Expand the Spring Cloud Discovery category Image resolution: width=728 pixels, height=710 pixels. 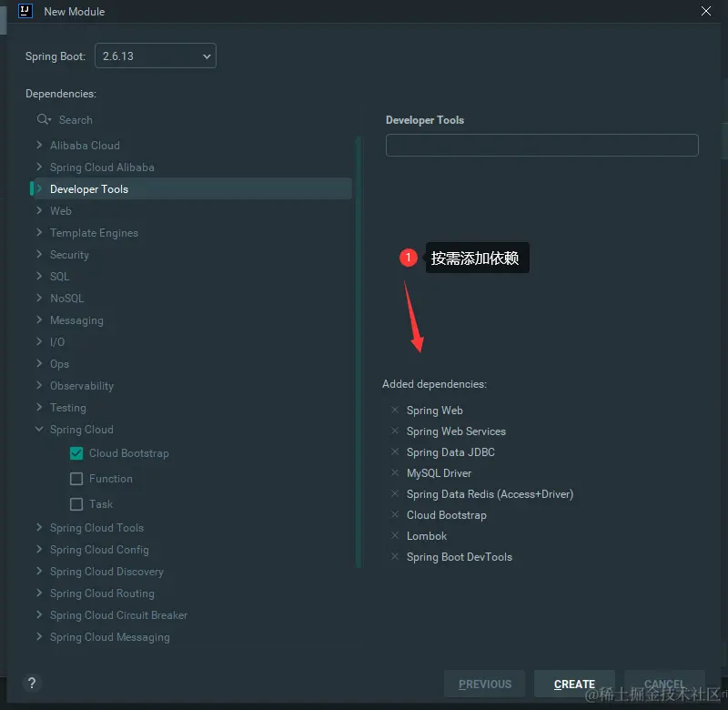(39, 571)
